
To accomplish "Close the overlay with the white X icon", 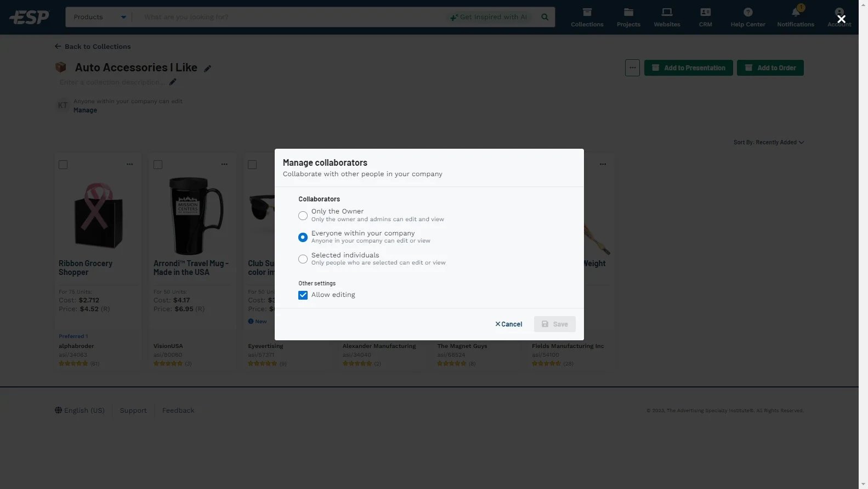I will (841, 19).
